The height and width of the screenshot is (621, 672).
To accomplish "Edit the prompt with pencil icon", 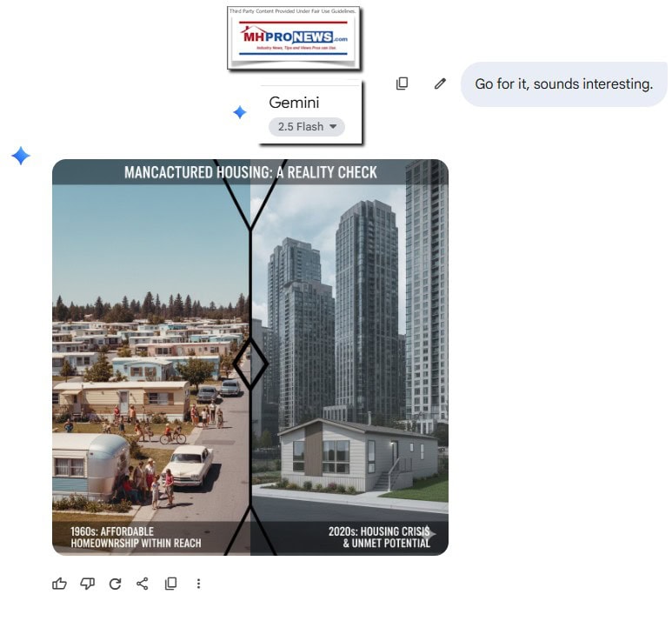I will point(440,83).
